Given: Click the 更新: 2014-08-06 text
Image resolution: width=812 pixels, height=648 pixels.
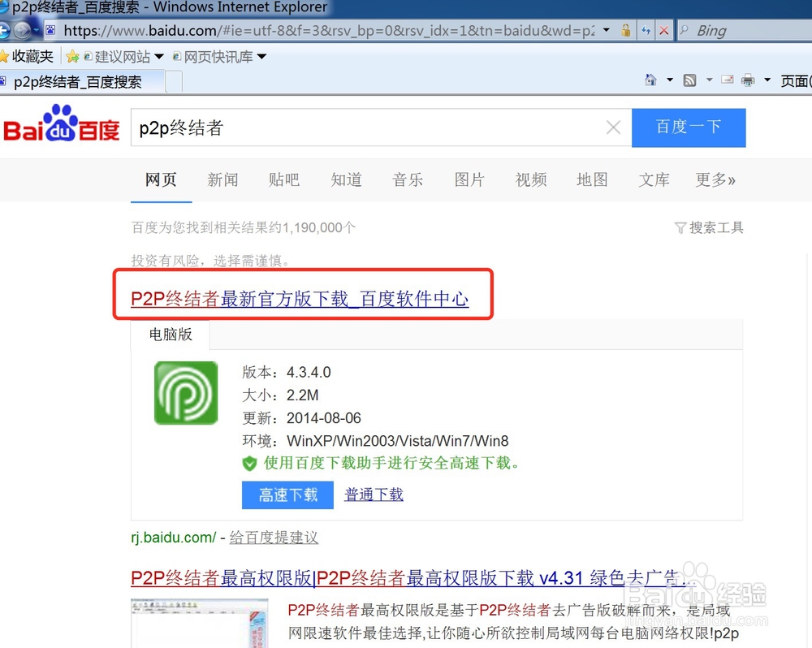Looking at the screenshot, I should point(301,418).
